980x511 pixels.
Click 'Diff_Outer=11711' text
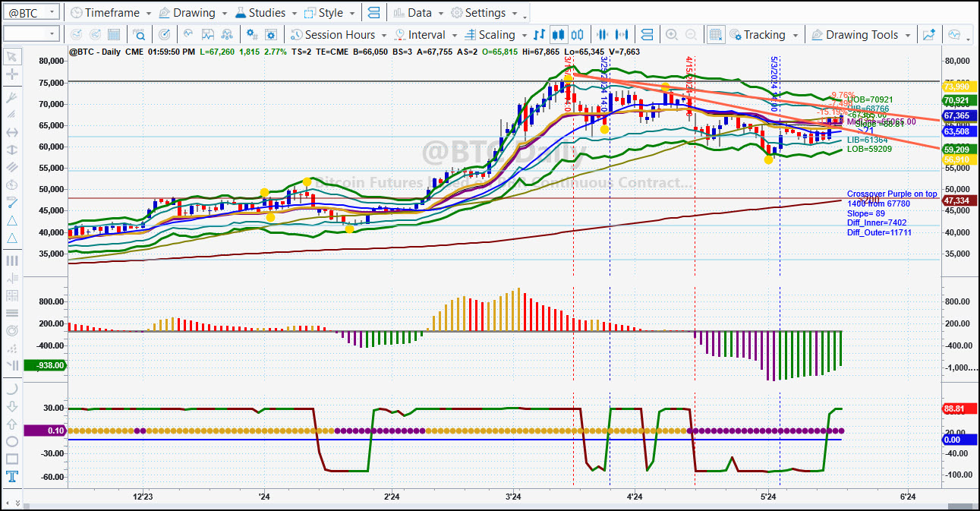(x=881, y=232)
